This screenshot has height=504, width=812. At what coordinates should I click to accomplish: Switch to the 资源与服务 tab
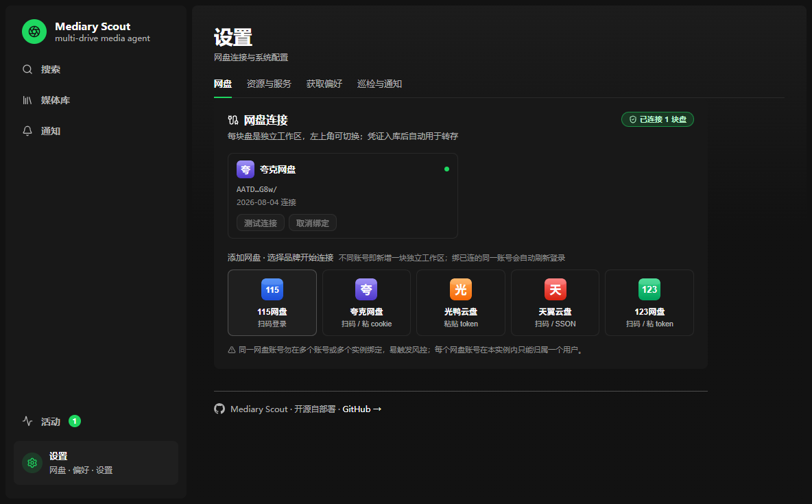(269, 84)
